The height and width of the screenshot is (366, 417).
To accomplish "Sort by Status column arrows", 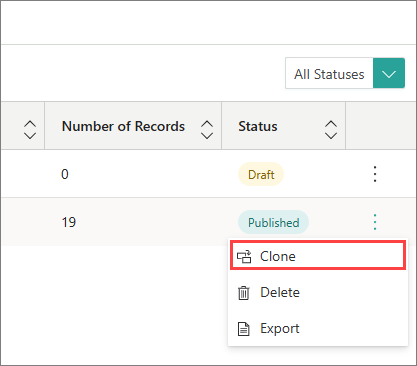I will click(x=331, y=130).
